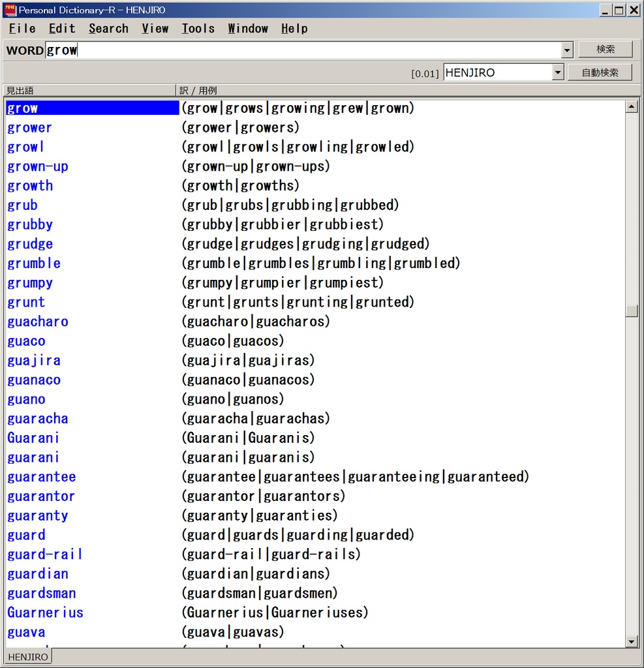Viewport: 644px width, 668px height.
Task: Expand the HENJIRO dictionary dropdown arrow
Action: pyautogui.click(x=558, y=72)
